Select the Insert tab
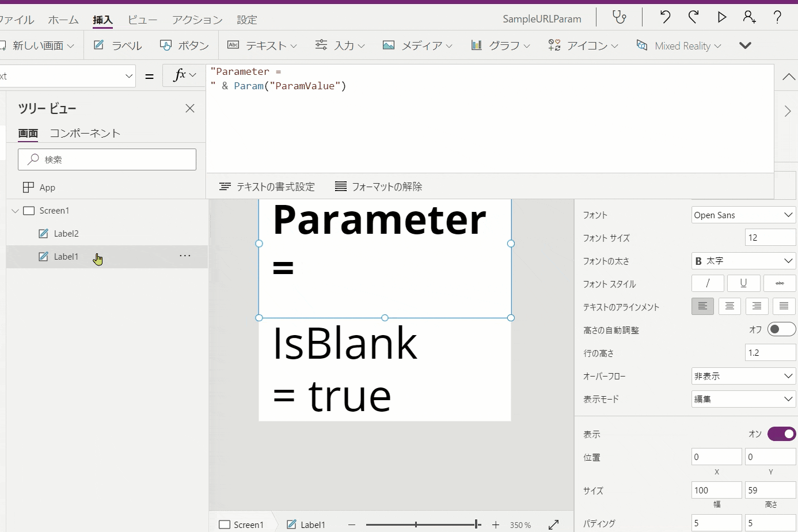Viewport: 798px width, 532px height. (x=102, y=20)
